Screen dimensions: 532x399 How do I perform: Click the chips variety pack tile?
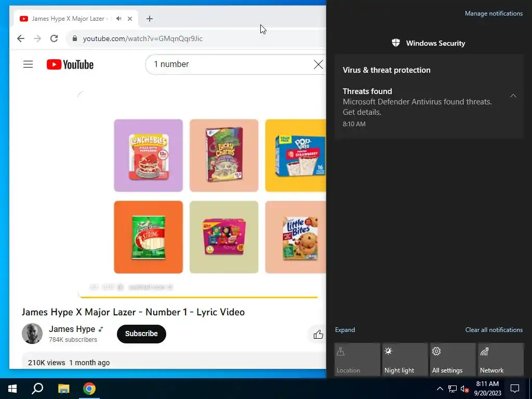(x=224, y=237)
